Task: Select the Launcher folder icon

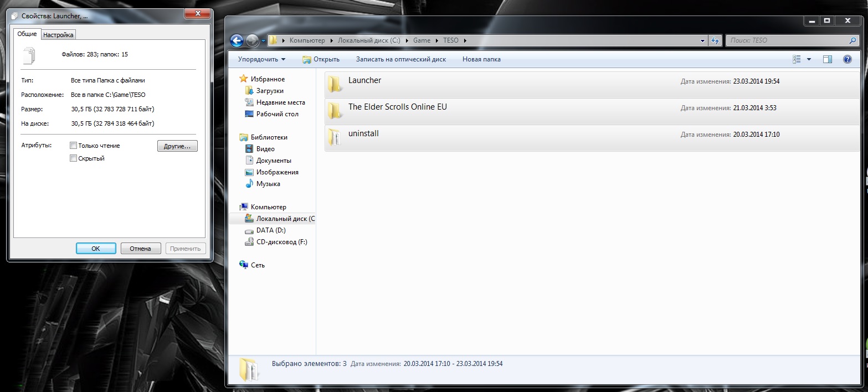Action: [334, 84]
